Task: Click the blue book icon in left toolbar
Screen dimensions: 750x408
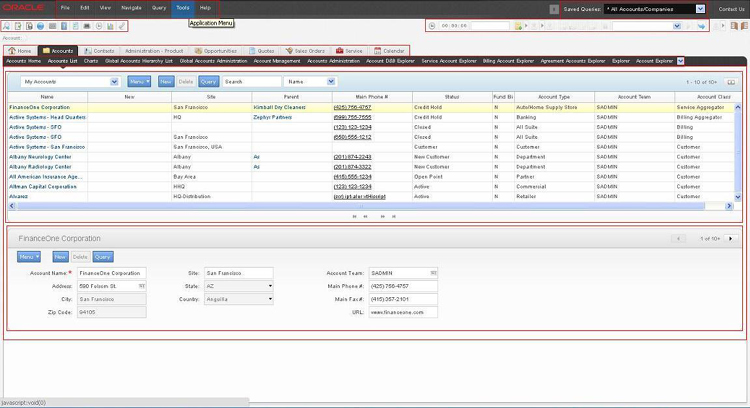Action: coord(64,26)
